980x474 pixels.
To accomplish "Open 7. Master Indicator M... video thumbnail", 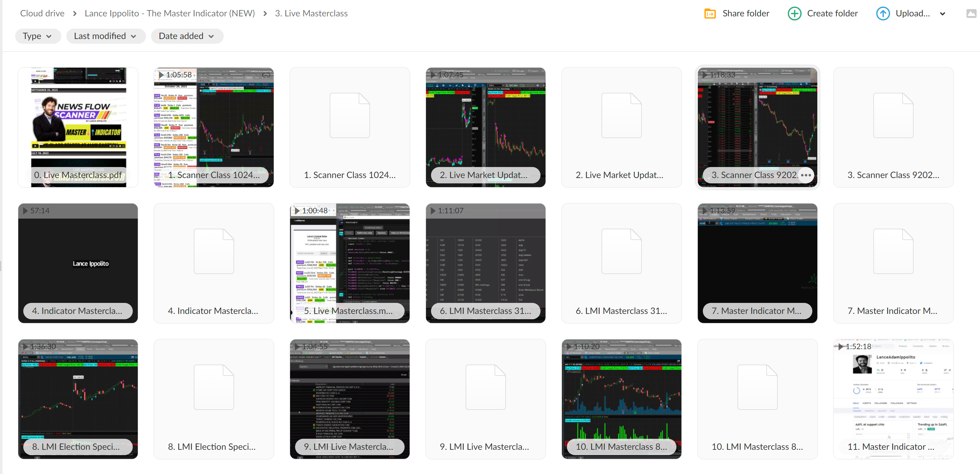I will 757,263.
